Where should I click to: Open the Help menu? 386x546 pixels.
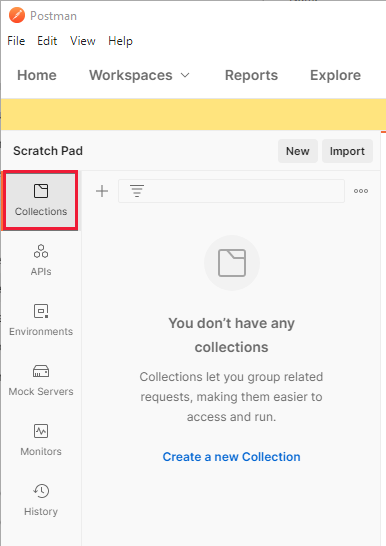[120, 41]
